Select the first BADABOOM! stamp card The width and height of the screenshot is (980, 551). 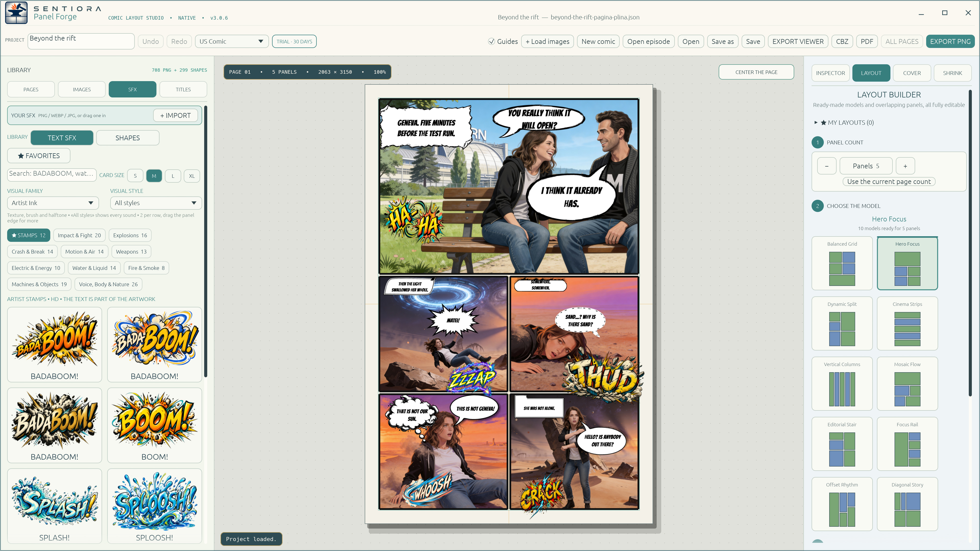pos(54,345)
